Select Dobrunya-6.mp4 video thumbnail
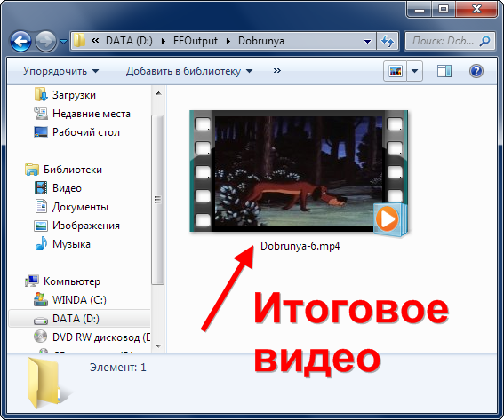 (299, 171)
